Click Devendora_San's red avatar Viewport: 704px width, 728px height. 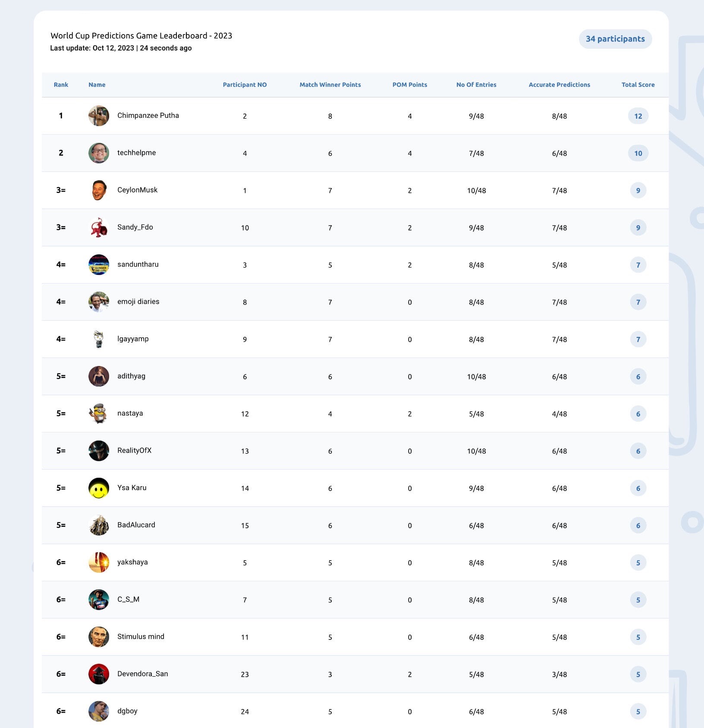coord(99,674)
